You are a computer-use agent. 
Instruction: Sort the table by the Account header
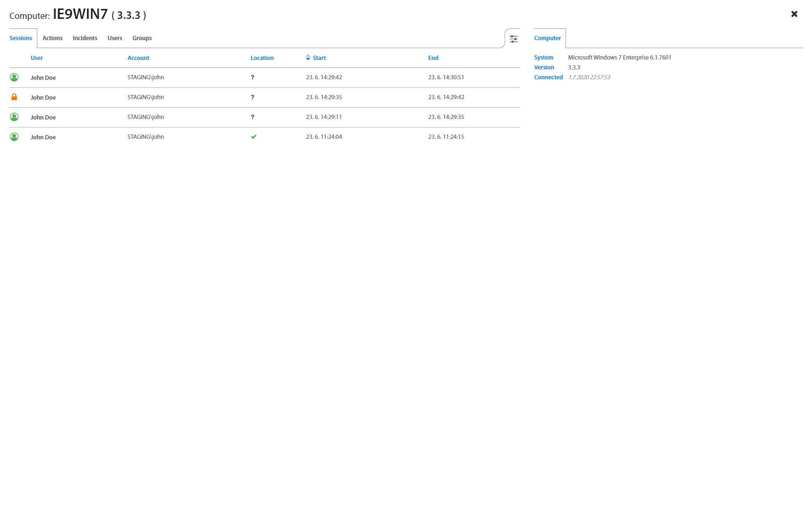coord(138,58)
